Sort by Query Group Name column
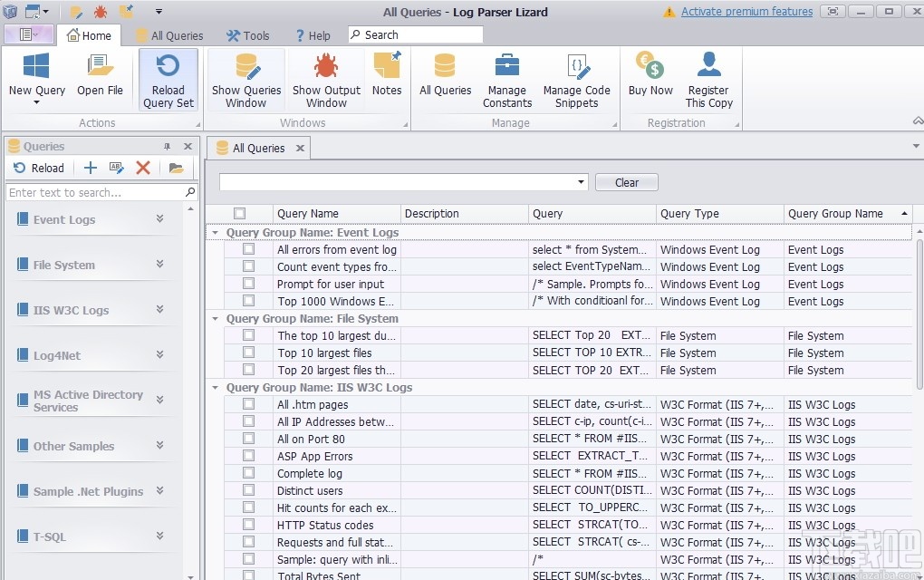Viewport: 924px width, 580px height. point(847,213)
